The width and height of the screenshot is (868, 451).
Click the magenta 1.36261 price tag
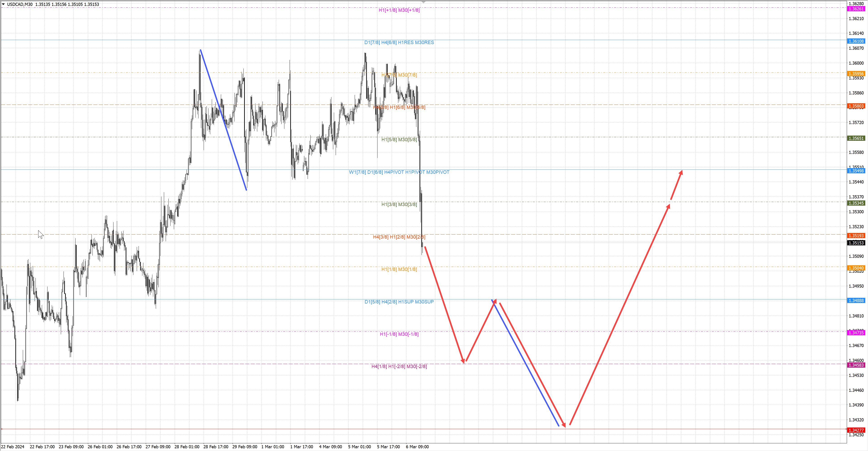[856, 9]
